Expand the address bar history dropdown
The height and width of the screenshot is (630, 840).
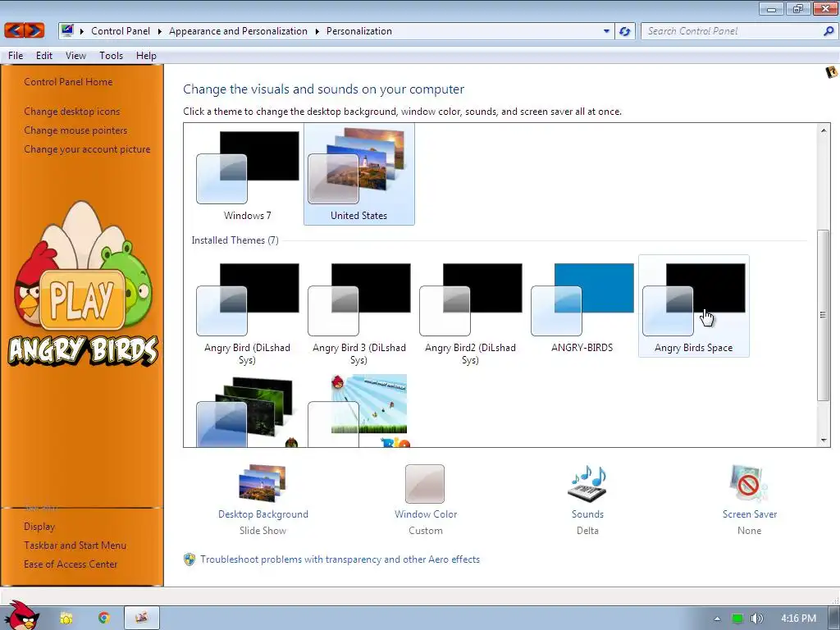[606, 31]
